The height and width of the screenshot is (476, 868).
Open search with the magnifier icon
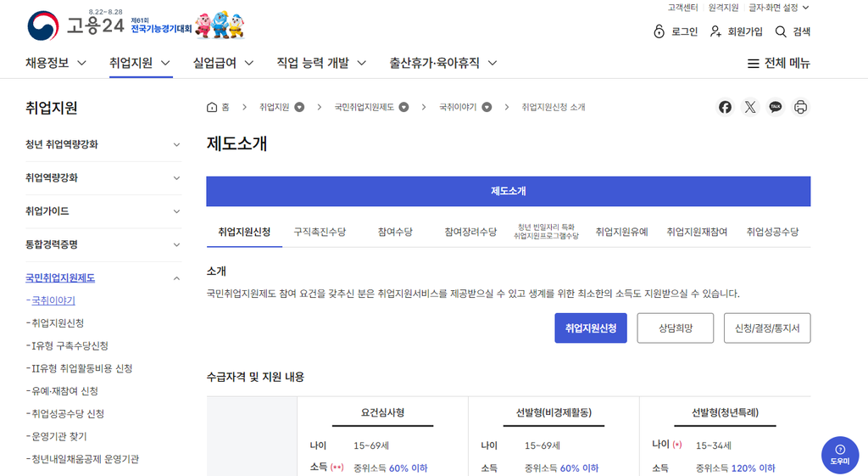pos(781,31)
